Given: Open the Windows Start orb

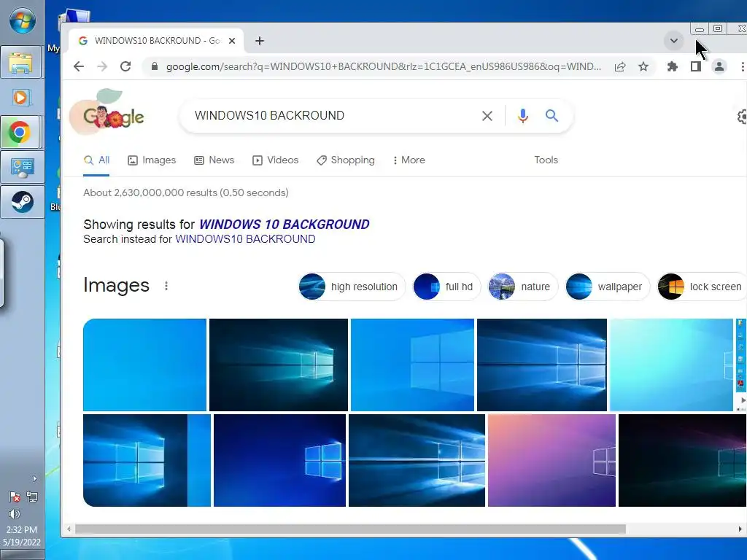Looking at the screenshot, I should tap(23, 21).
